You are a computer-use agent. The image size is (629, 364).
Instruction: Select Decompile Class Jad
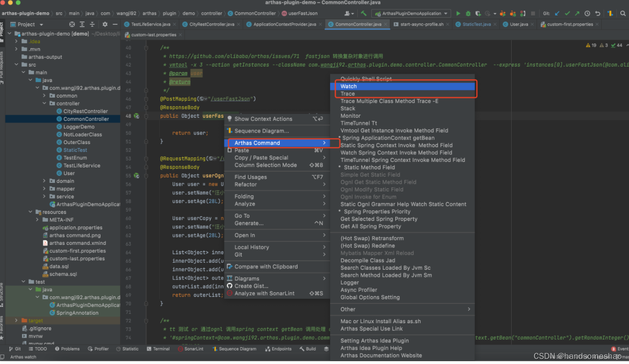(402, 260)
